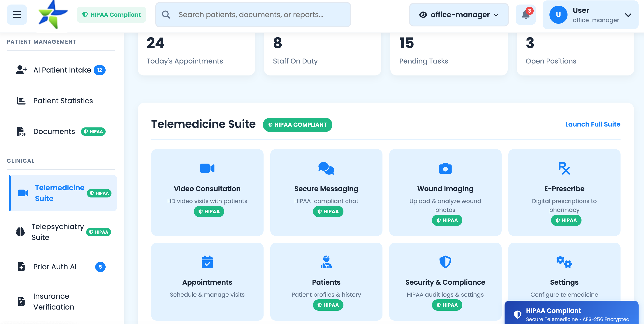Open the Telepsychiatry Suite brain icon

click(20, 232)
